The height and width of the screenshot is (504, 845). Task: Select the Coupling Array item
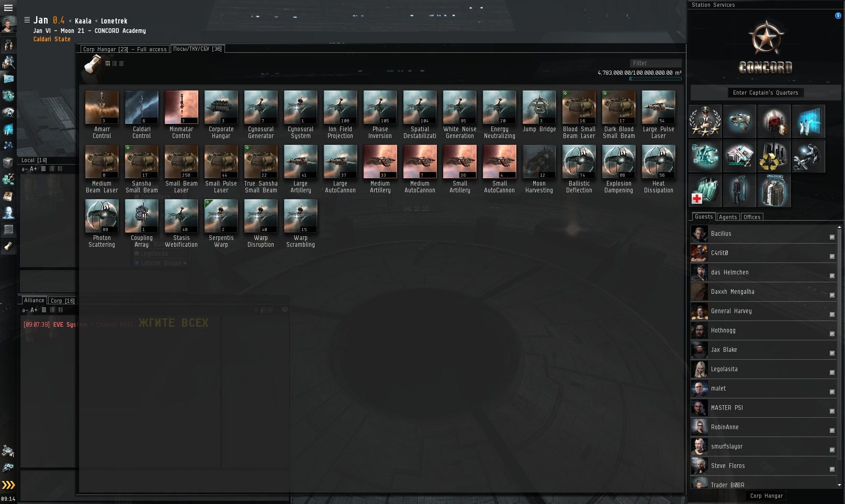point(141,224)
